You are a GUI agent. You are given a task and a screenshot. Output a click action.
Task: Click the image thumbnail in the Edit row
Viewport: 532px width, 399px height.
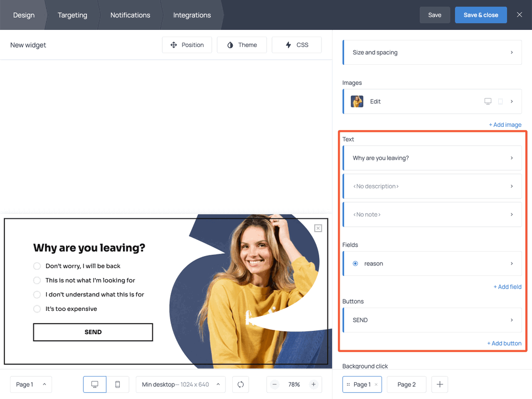coord(356,101)
